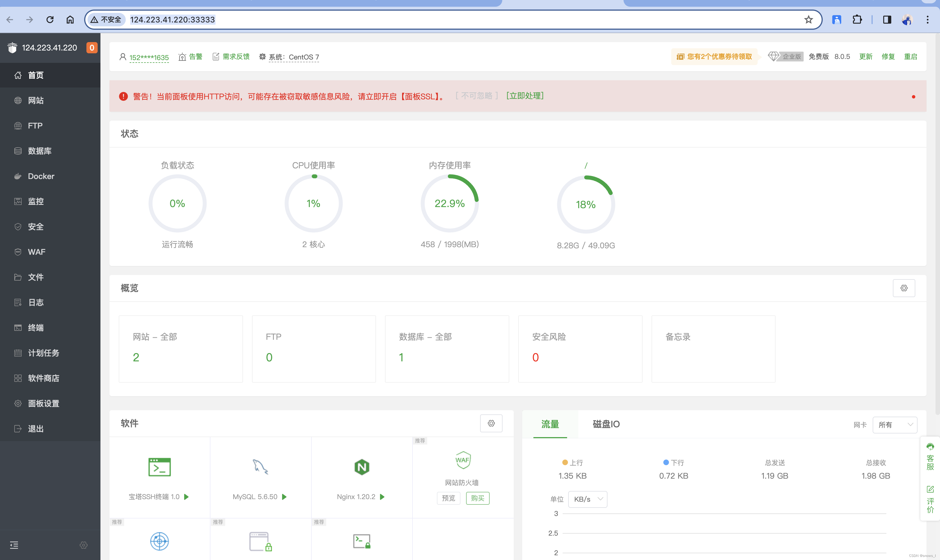
Task: Open sidebar settings gear at bottom
Action: [84, 545]
